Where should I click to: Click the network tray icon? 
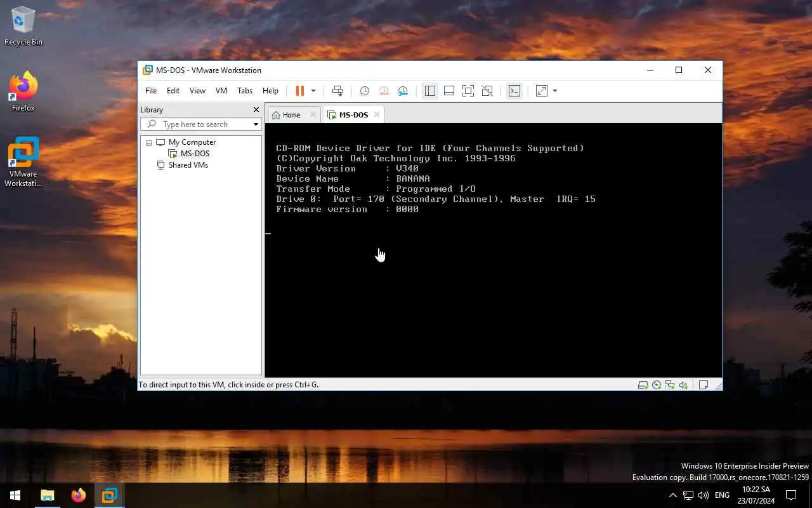click(x=688, y=495)
